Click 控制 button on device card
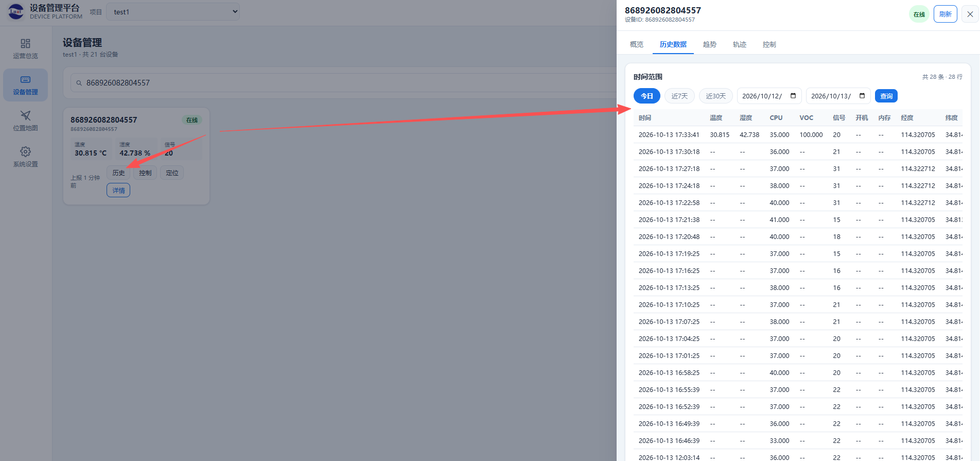 145,173
